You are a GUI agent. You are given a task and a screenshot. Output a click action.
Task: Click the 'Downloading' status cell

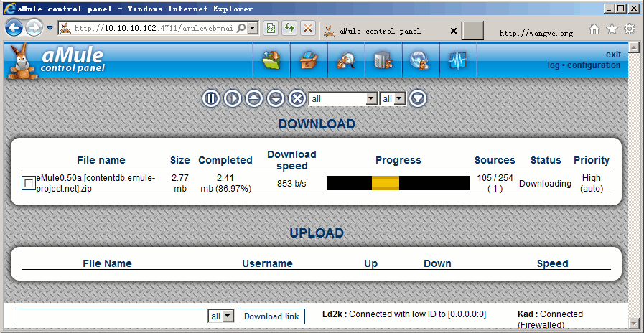[x=545, y=184]
